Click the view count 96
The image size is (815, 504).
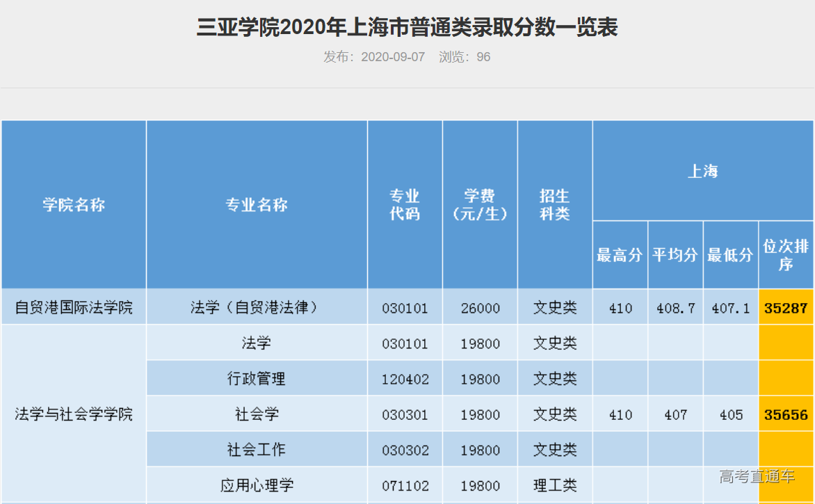tap(482, 57)
